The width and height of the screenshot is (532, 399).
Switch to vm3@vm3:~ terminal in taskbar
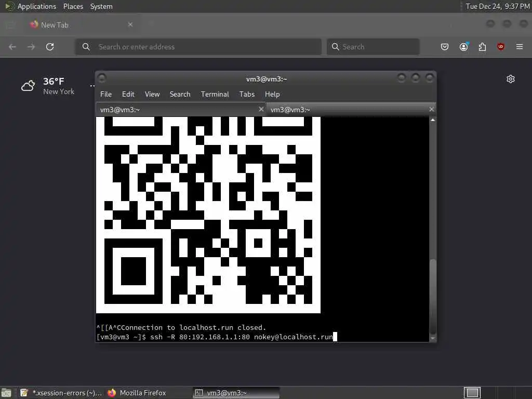click(236, 393)
